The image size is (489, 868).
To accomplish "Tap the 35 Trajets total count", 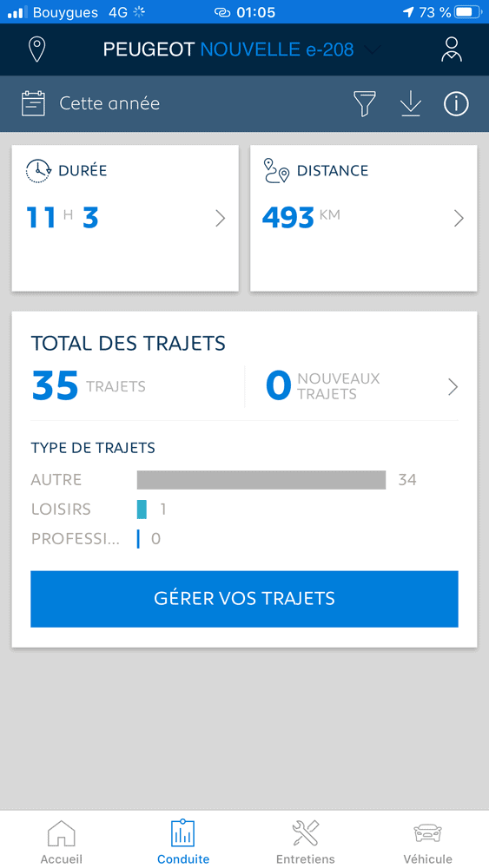I will (89, 386).
